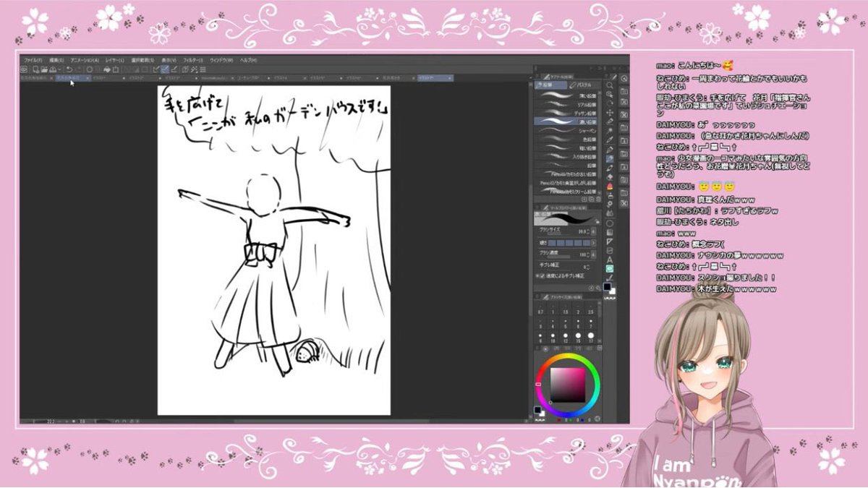Select the Pen tool icon

[x=610, y=149]
